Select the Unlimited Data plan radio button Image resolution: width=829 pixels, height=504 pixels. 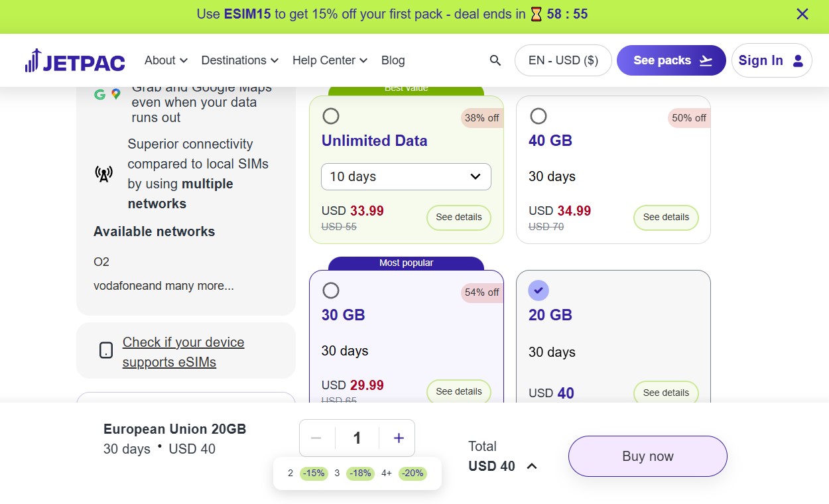(x=331, y=116)
